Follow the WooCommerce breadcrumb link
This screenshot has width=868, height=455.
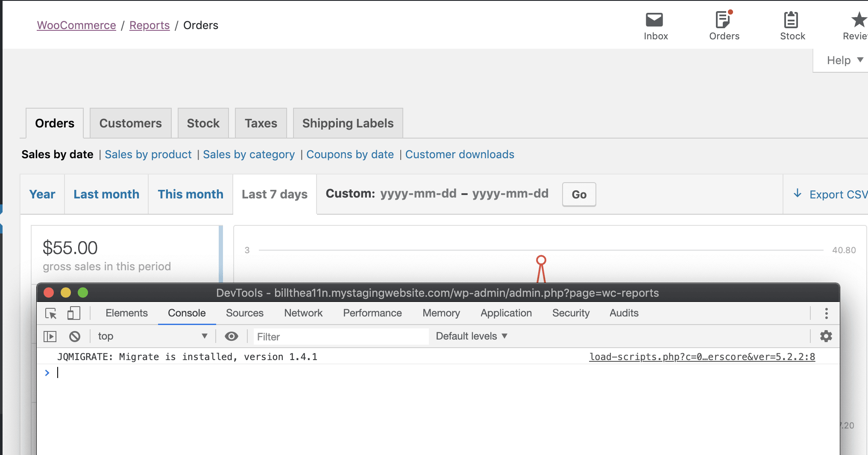76,25
